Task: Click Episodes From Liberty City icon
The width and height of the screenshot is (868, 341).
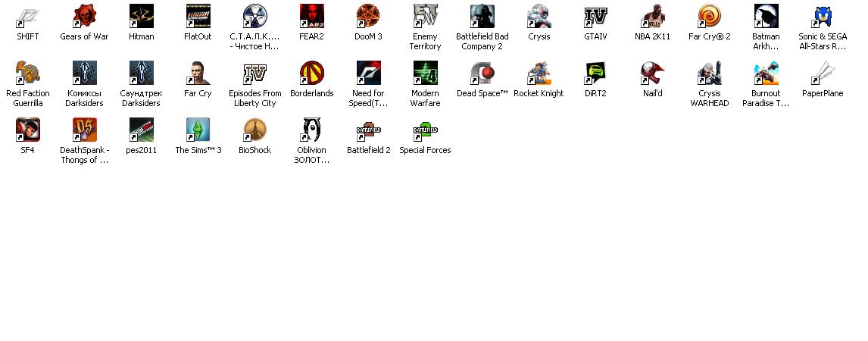Action: [x=254, y=73]
